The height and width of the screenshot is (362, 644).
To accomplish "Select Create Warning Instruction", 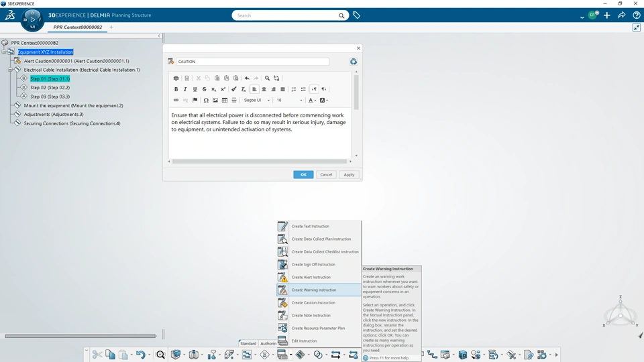I will [319, 290].
